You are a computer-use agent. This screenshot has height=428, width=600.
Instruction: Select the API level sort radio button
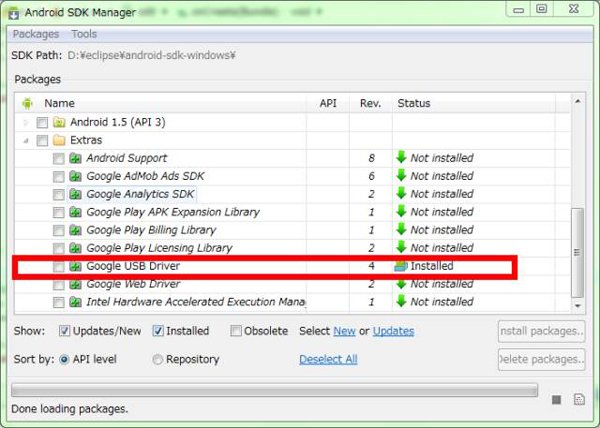[64, 360]
